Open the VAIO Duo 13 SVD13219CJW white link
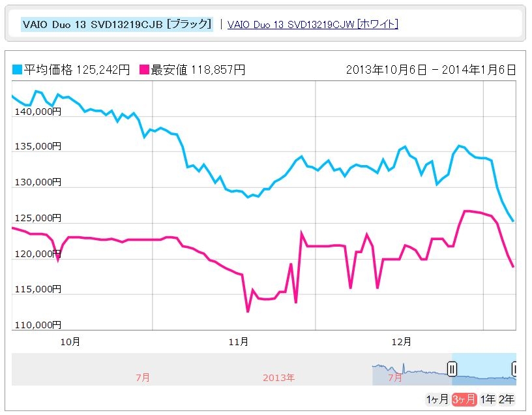This screenshot has height=415, width=532. pyautogui.click(x=312, y=24)
